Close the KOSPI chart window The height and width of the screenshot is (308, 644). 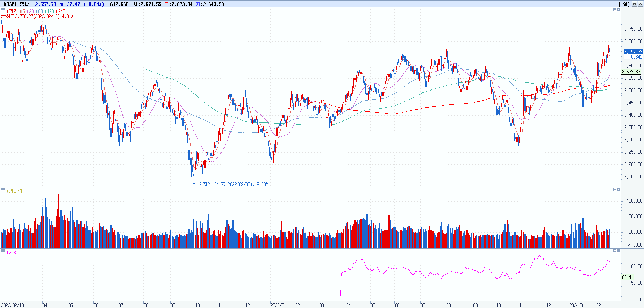coord(640,4)
